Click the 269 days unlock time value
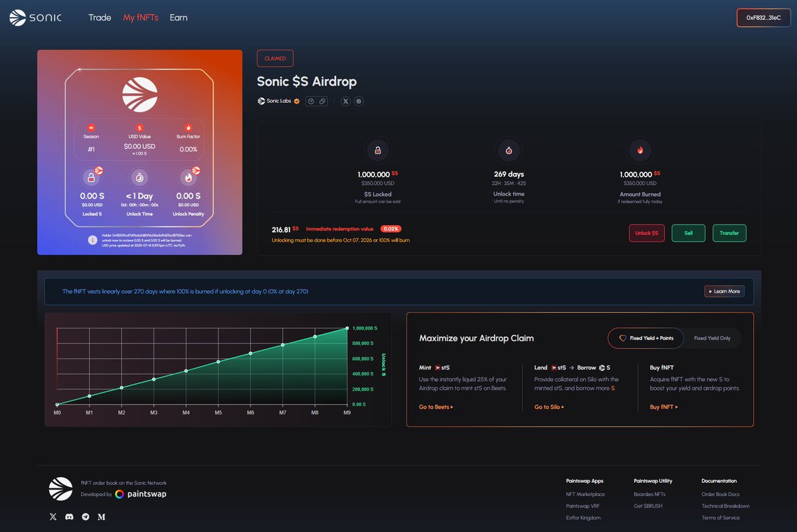Screen dimensions: 797x532 click(x=509, y=174)
